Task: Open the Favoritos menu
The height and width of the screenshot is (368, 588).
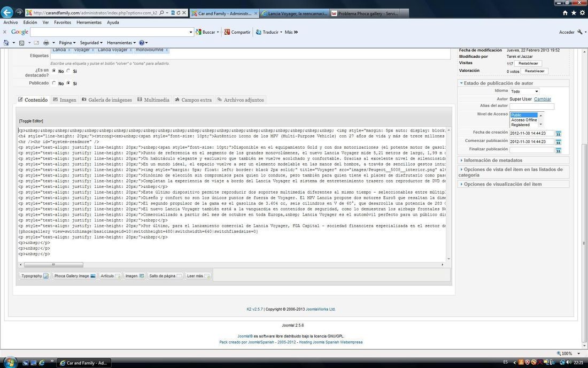Action: (63, 22)
